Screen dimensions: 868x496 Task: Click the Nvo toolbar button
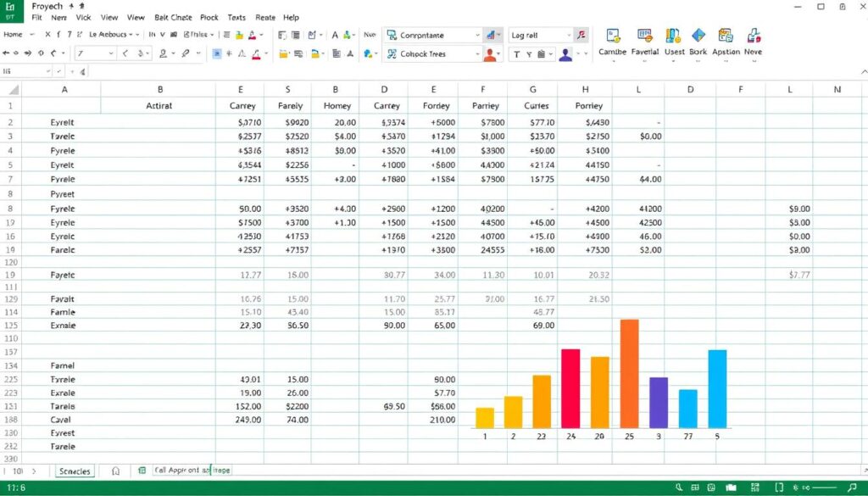point(370,34)
